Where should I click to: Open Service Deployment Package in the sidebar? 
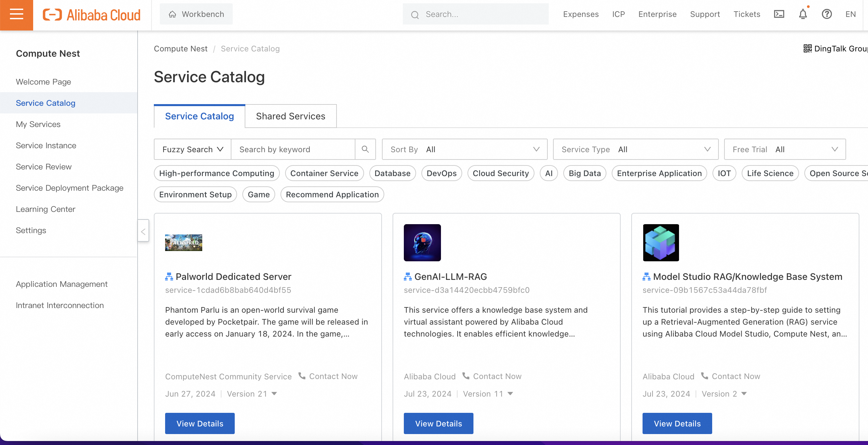pyautogui.click(x=69, y=188)
